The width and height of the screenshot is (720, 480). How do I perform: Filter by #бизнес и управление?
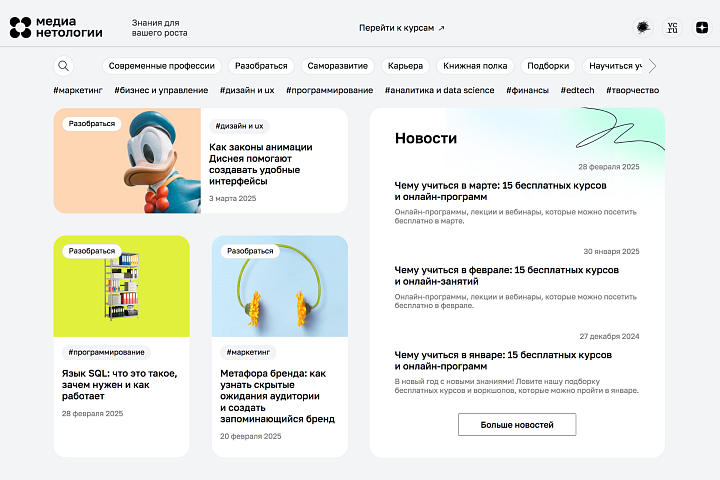point(161,90)
